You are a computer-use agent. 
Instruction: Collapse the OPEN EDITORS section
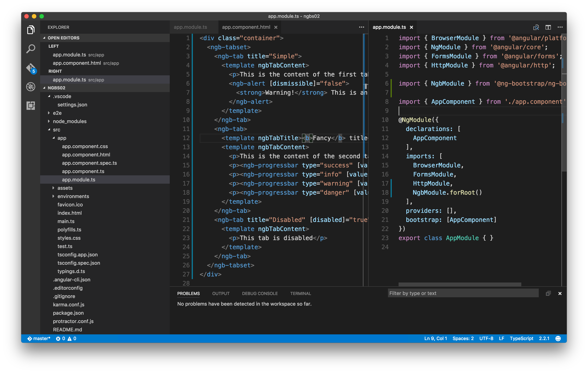point(61,38)
